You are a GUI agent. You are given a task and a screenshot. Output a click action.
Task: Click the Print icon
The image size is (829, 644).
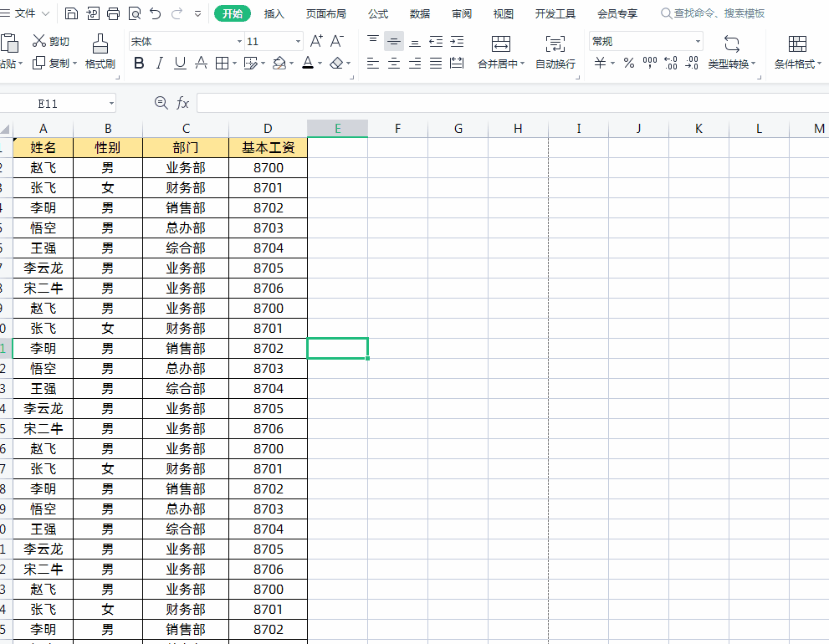point(113,13)
